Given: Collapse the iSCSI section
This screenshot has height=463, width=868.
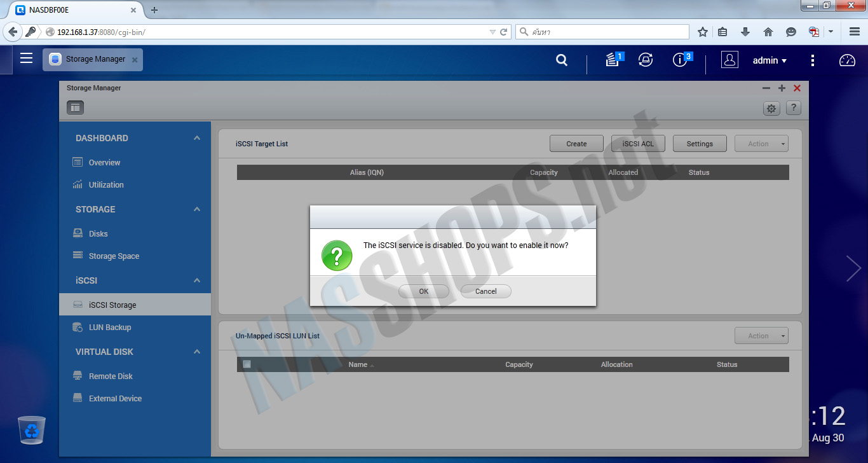Looking at the screenshot, I should 197,280.
